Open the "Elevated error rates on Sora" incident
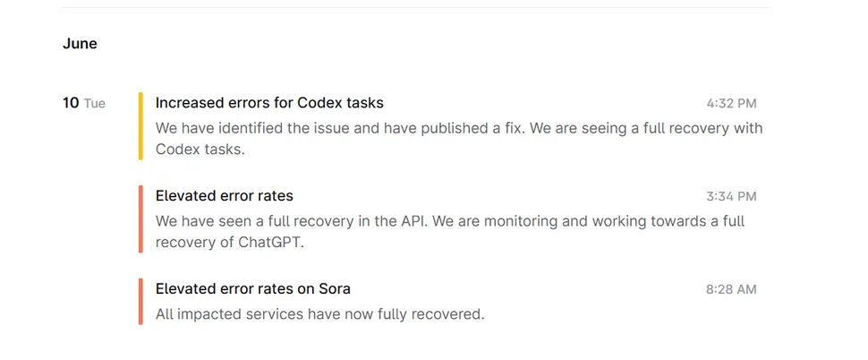868x360 pixels. click(x=253, y=289)
